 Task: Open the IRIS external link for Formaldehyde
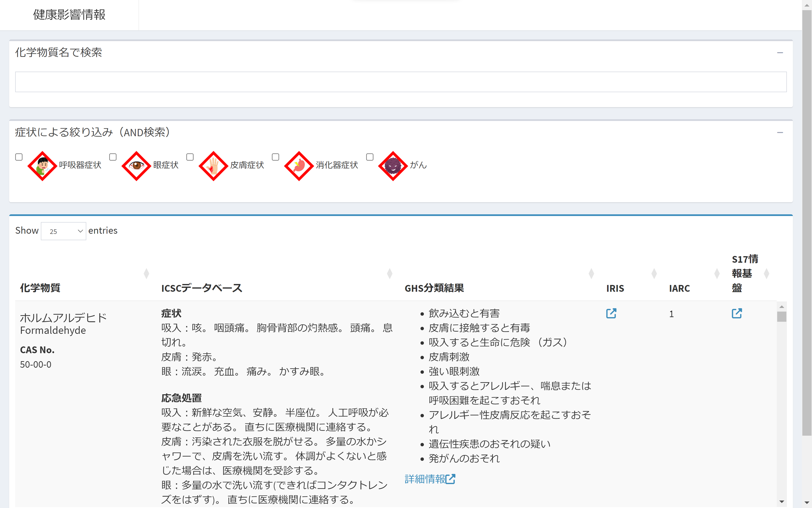coord(611,313)
